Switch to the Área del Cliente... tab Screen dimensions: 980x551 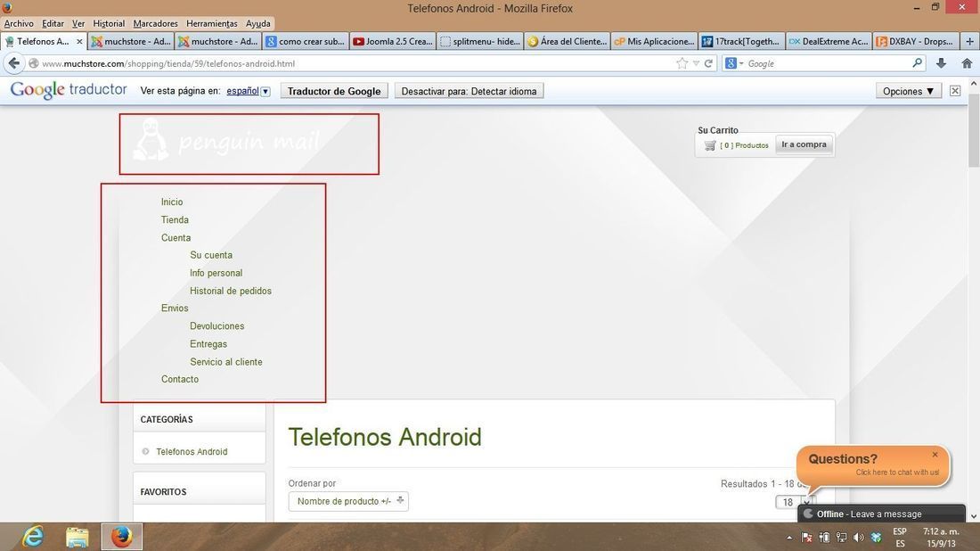[x=568, y=41]
